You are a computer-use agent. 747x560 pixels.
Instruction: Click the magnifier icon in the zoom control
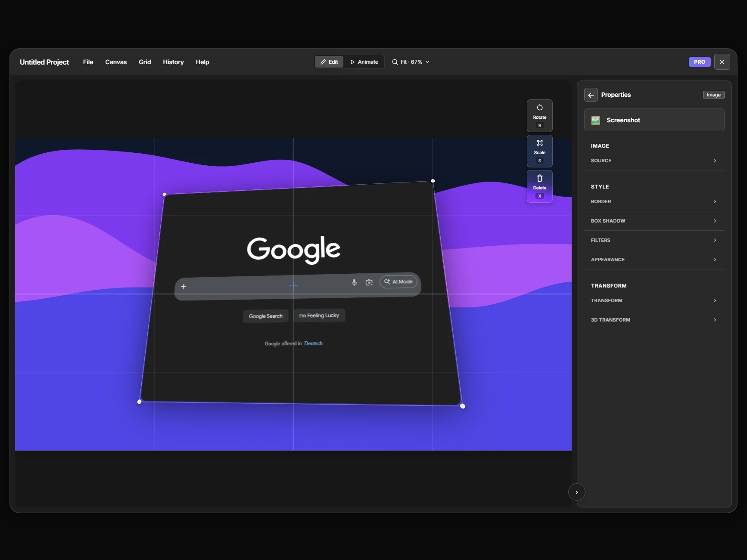point(395,62)
